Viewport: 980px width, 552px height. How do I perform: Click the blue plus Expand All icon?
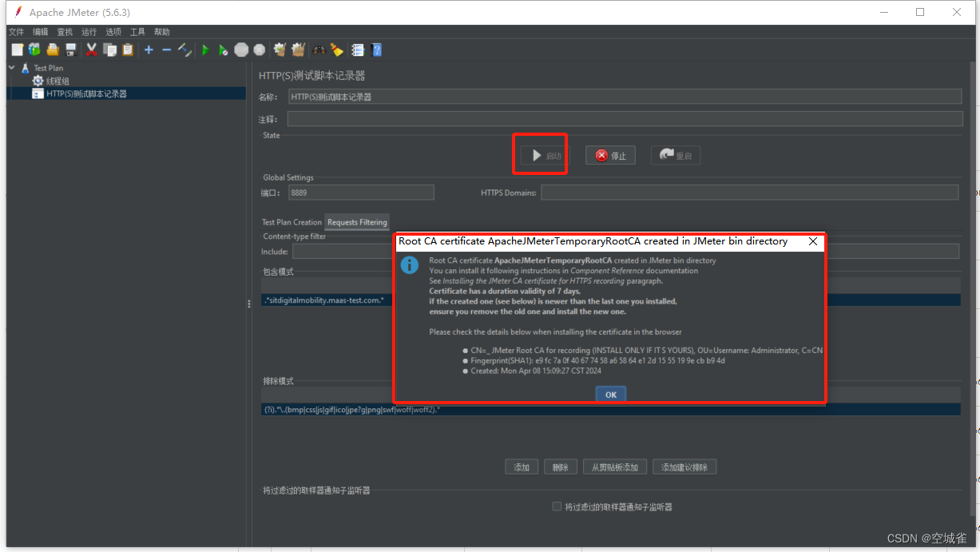coord(149,50)
